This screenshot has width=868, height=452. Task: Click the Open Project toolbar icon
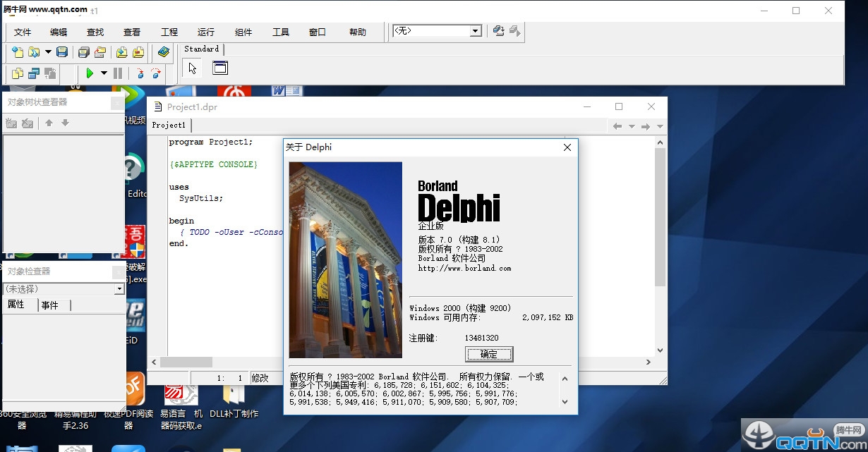(x=100, y=52)
